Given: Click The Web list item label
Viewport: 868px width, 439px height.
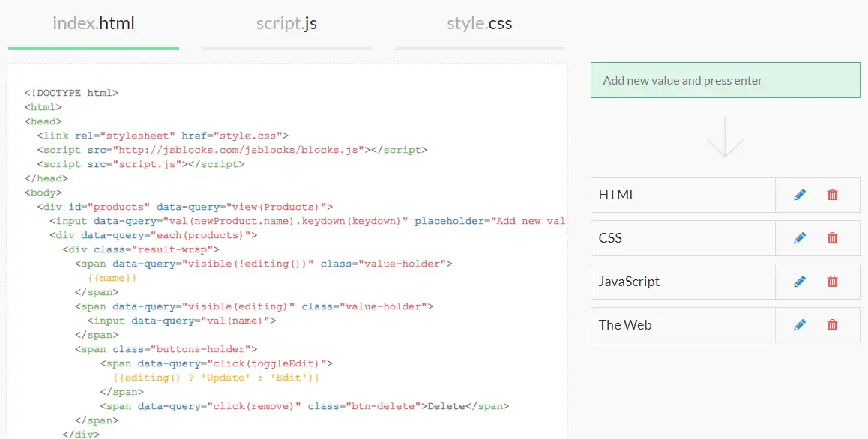Looking at the screenshot, I should (625, 325).
